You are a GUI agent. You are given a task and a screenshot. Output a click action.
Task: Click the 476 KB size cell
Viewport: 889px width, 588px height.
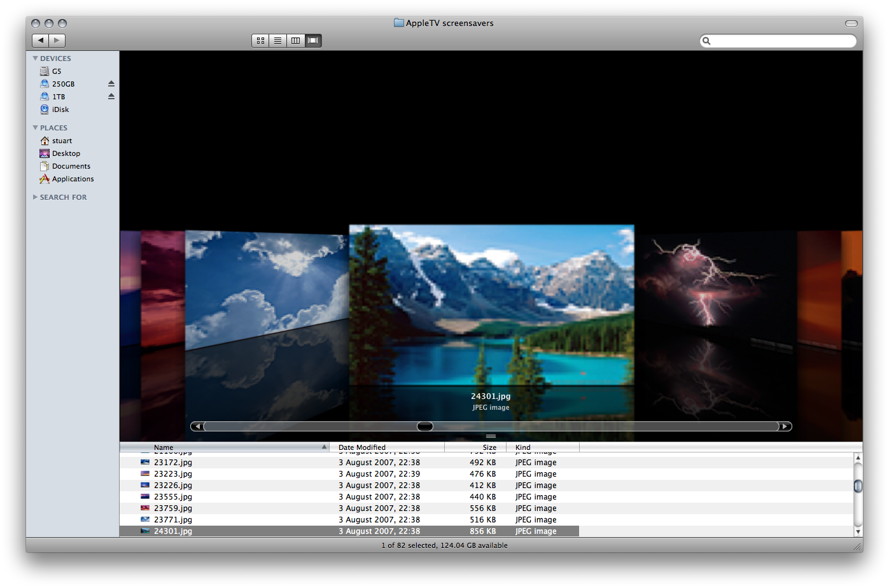tap(483, 474)
